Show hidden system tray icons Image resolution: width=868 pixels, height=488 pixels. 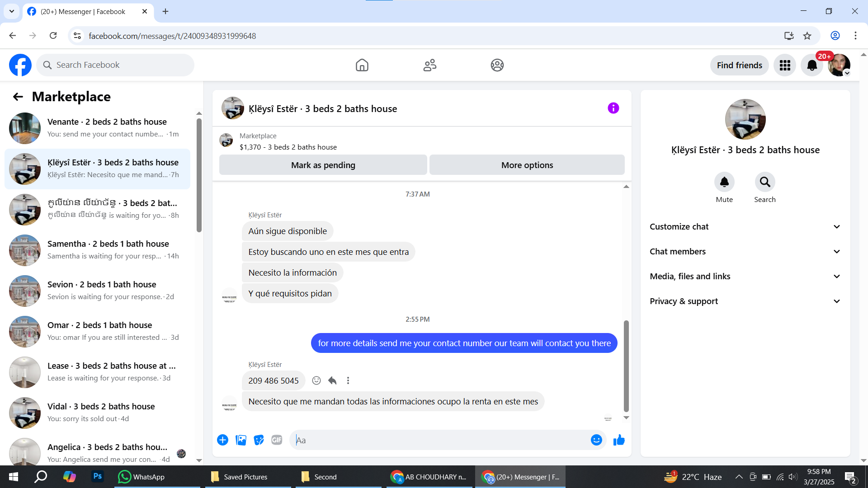pos(739,477)
